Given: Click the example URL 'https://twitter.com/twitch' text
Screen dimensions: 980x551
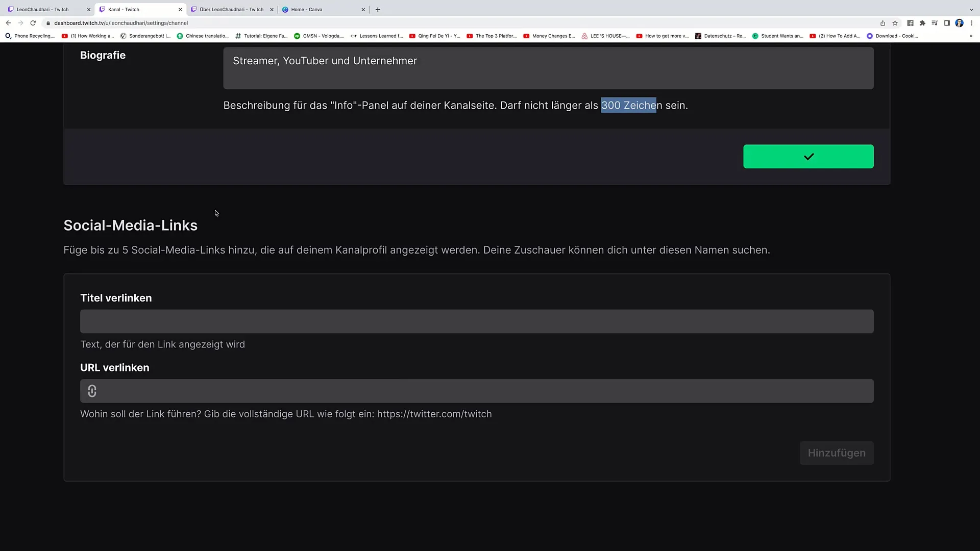Looking at the screenshot, I should (434, 414).
